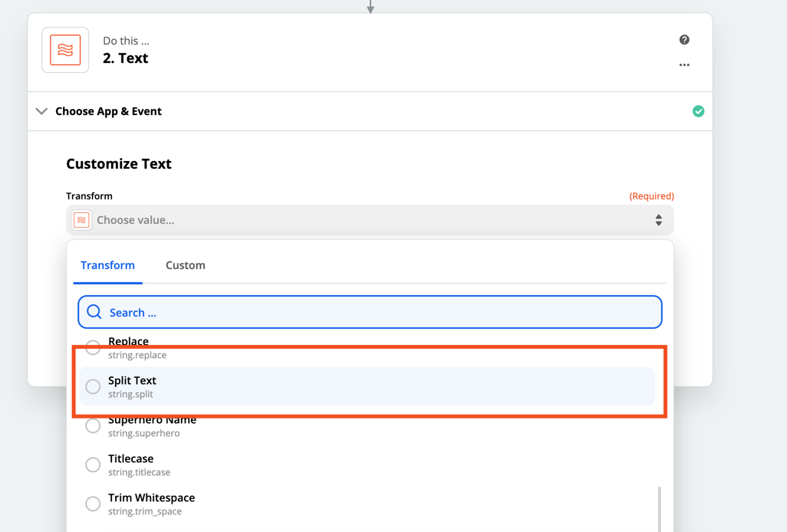Screen dimensions: 787x532
Task: Click the small Formatter icon in Transform field
Action: tap(82, 220)
